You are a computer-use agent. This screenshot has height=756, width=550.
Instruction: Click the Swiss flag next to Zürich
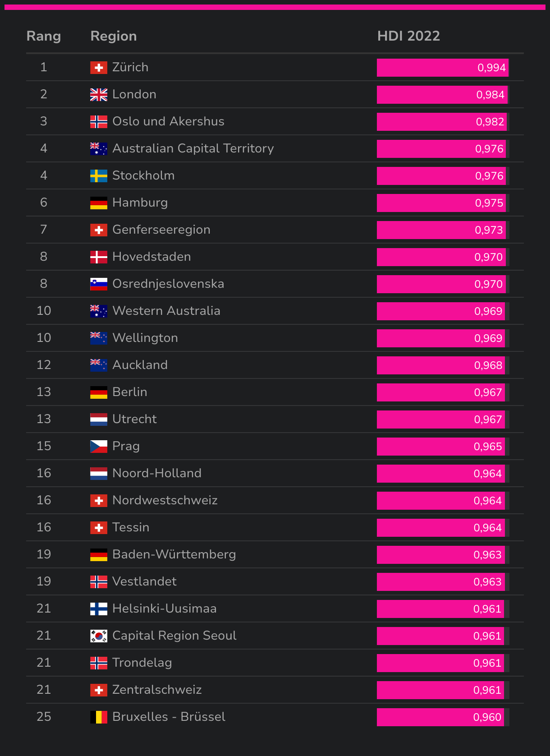pyautogui.click(x=99, y=68)
